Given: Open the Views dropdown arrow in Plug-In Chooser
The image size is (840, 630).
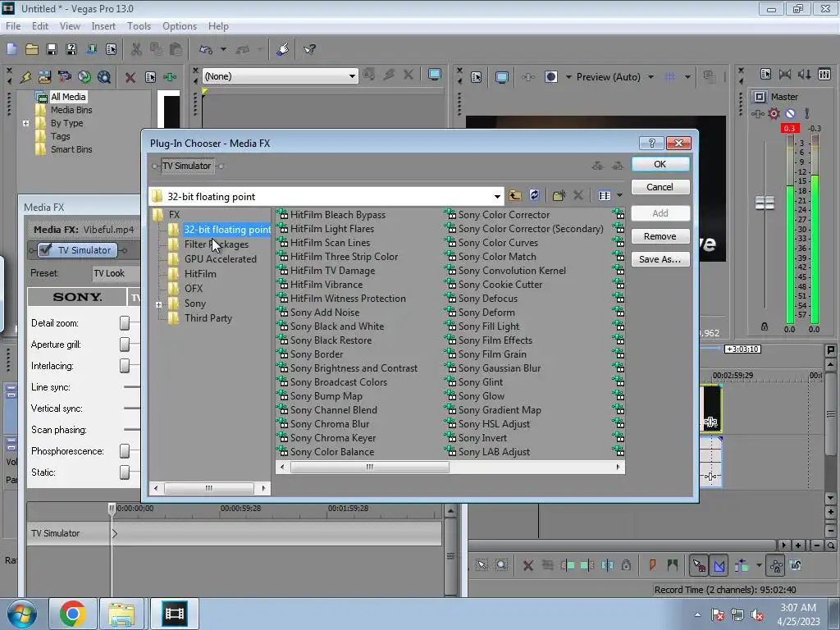Looking at the screenshot, I should coord(620,195).
